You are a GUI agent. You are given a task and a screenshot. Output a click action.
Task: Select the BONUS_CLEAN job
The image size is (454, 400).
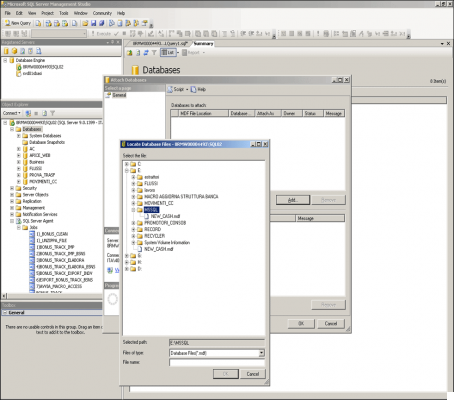52,234
